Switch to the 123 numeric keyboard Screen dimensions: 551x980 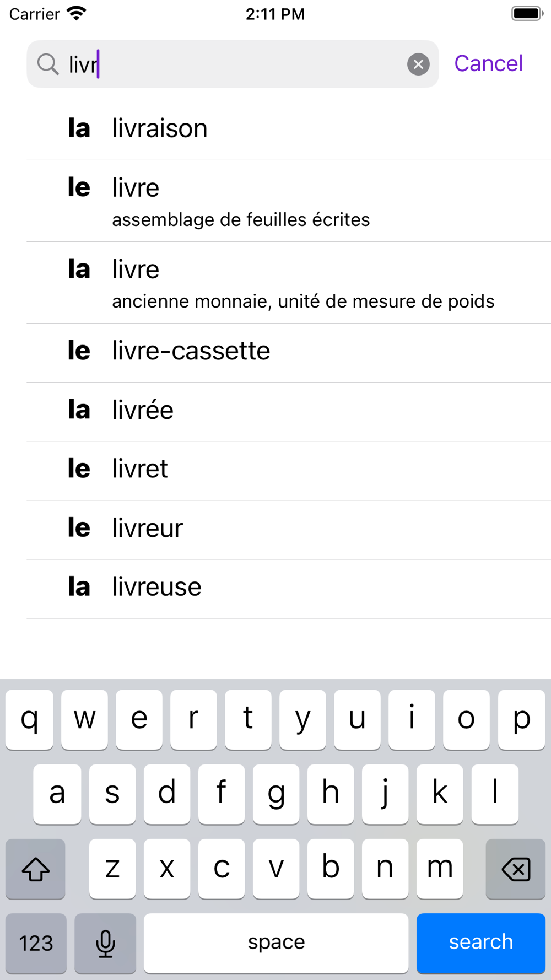coord(36,943)
